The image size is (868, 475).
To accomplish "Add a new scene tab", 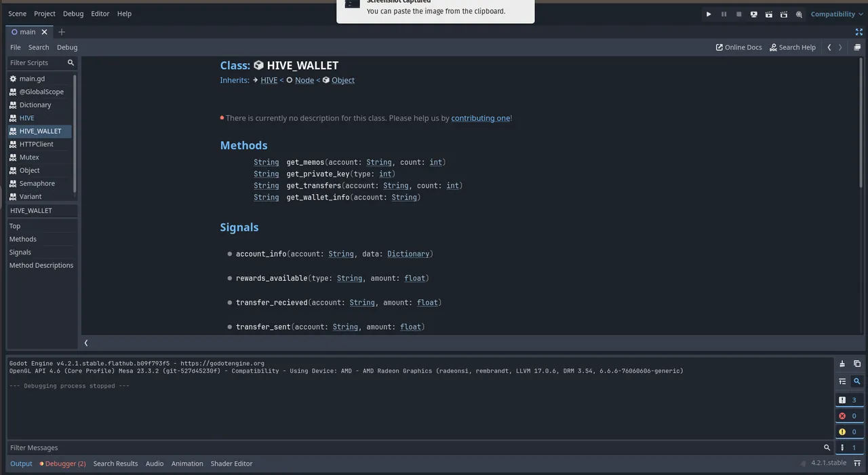I will pyautogui.click(x=62, y=32).
